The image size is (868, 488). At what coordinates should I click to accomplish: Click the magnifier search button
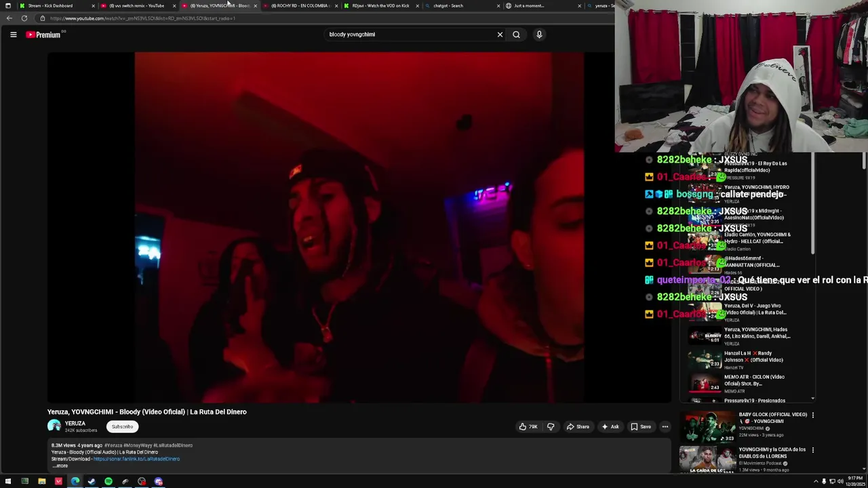pos(516,35)
